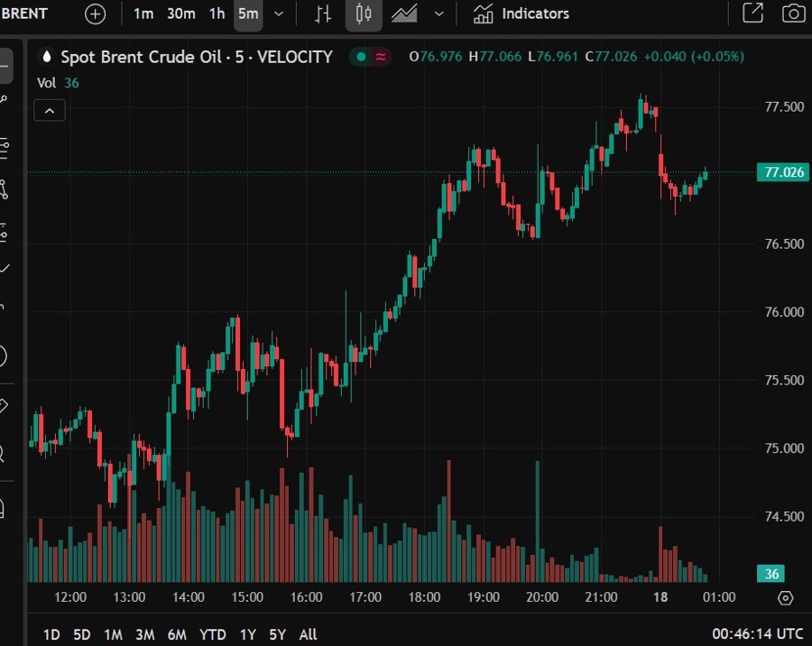Switch to the 1h timeframe

click(x=217, y=14)
